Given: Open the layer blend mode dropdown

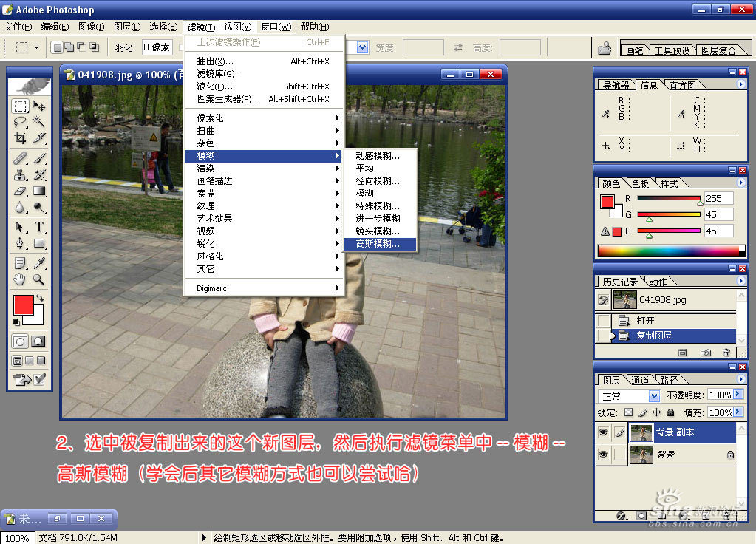Looking at the screenshot, I should tap(654, 396).
